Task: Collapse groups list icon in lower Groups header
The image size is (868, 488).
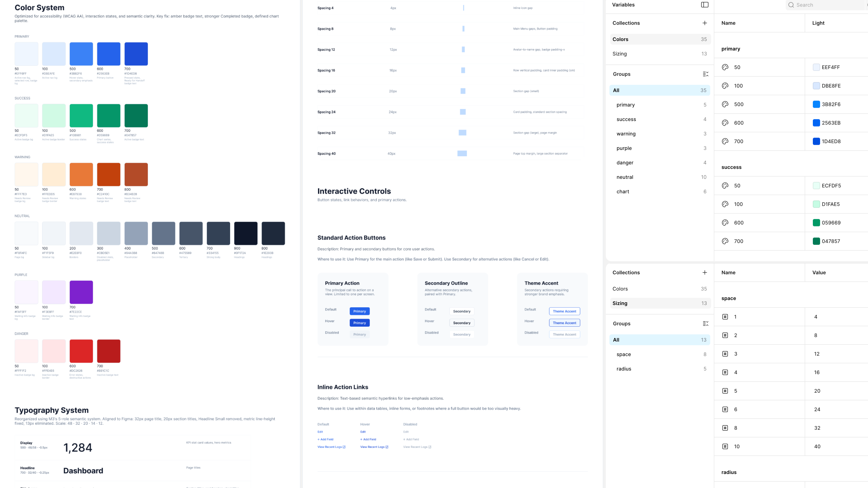Action: click(x=705, y=324)
